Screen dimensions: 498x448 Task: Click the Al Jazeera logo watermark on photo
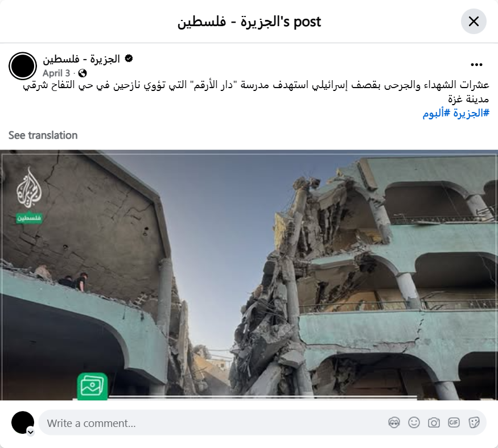(x=29, y=195)
